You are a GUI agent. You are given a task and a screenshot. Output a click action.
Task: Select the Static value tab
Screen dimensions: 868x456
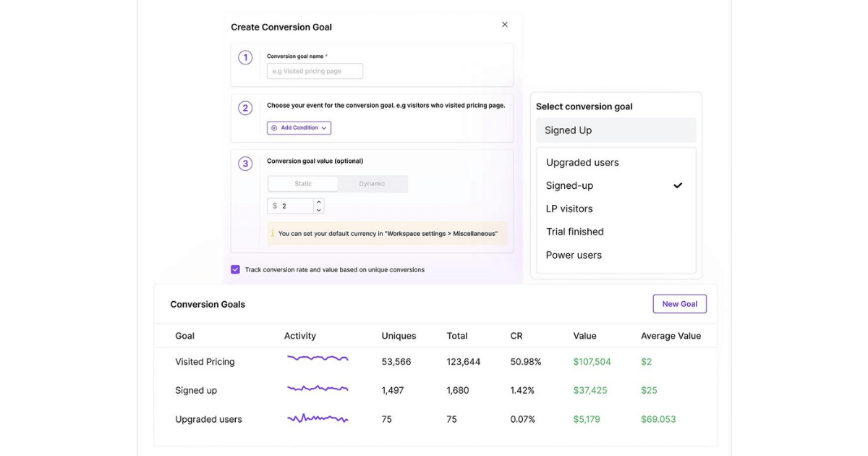[x=303, y=184]
